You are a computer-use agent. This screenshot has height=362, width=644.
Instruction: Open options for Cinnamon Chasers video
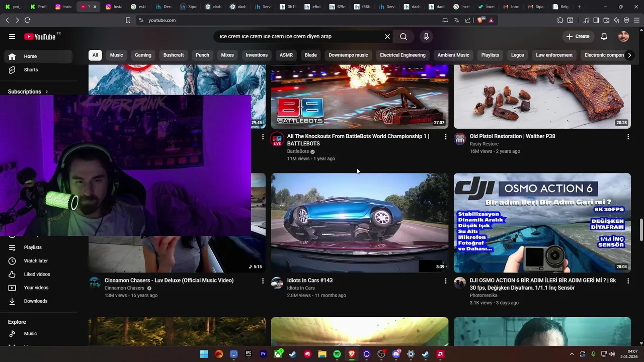click(263, 281)
